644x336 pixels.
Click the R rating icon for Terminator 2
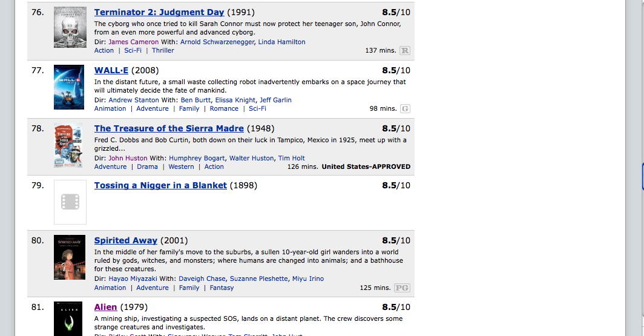(404, 51)
